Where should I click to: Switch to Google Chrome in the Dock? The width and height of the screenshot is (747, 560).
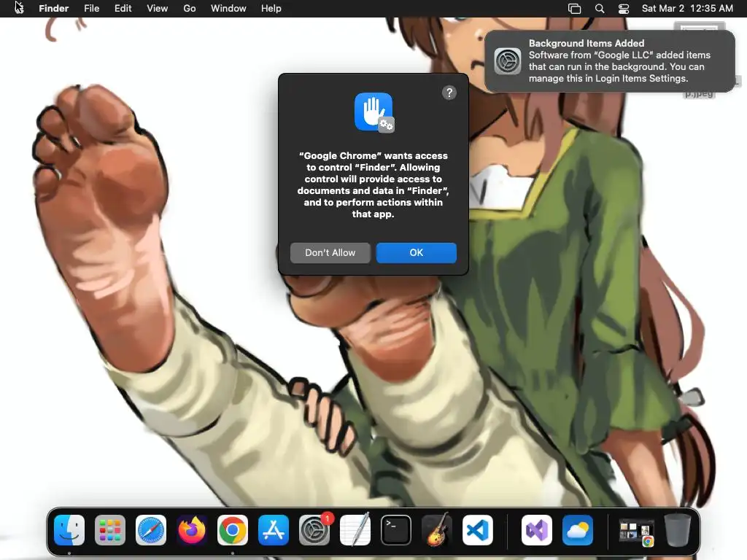[233, 530]
